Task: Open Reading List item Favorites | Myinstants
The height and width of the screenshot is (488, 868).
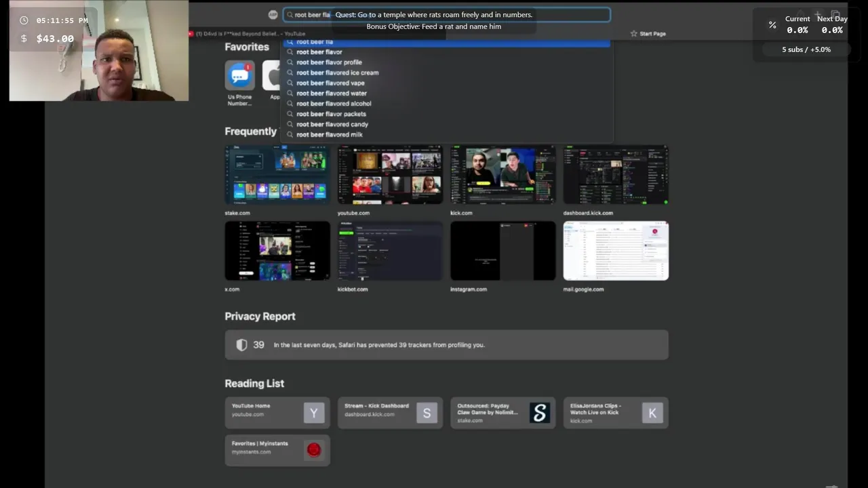Action: click(x=277, y=450)
